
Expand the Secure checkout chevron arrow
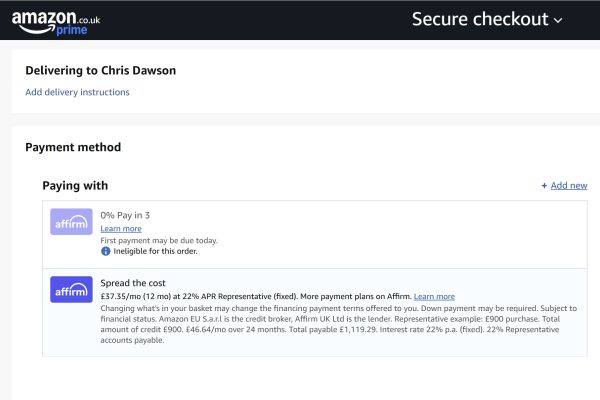click(x=558, y=20)
